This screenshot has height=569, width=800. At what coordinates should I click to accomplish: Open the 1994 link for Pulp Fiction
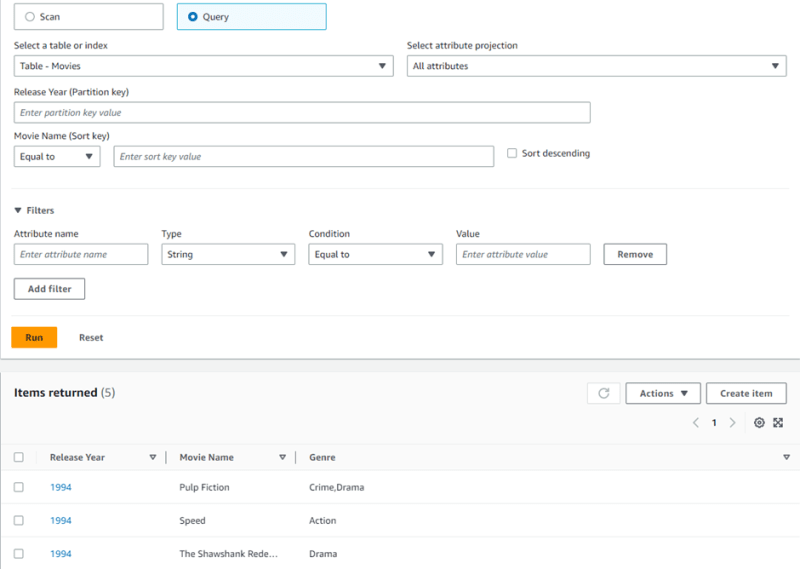61,487
